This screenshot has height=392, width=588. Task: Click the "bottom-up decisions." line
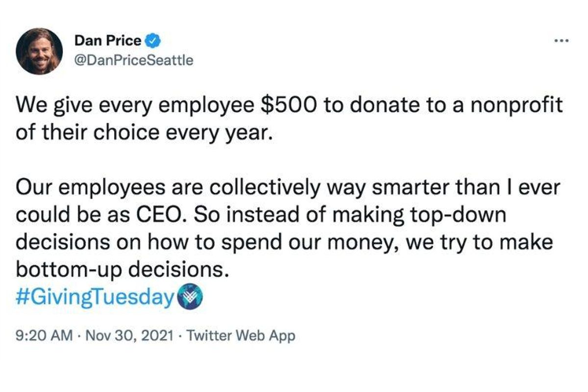pyautogui.click(x=122, y=271)
